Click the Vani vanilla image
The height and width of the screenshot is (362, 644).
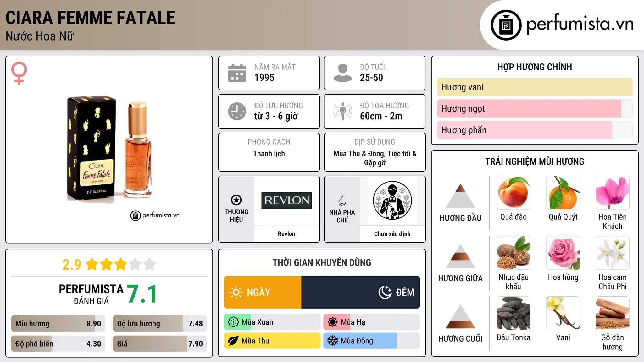point(563,313)
